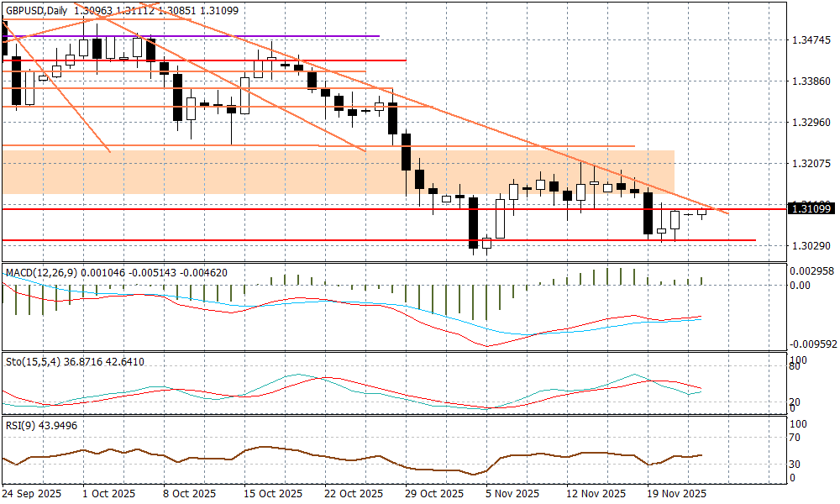The image size is (840, 504).
Task: Click the 5 Nov 2025 date label
Action: pos(512,493)
